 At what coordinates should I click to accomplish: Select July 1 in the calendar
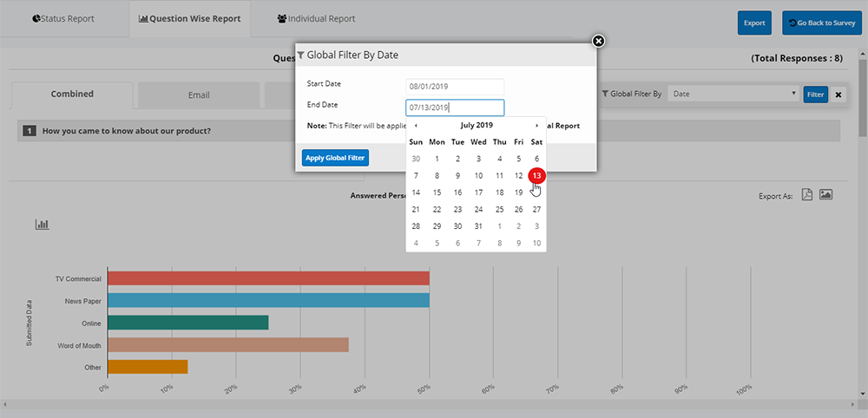pos(437,159)
